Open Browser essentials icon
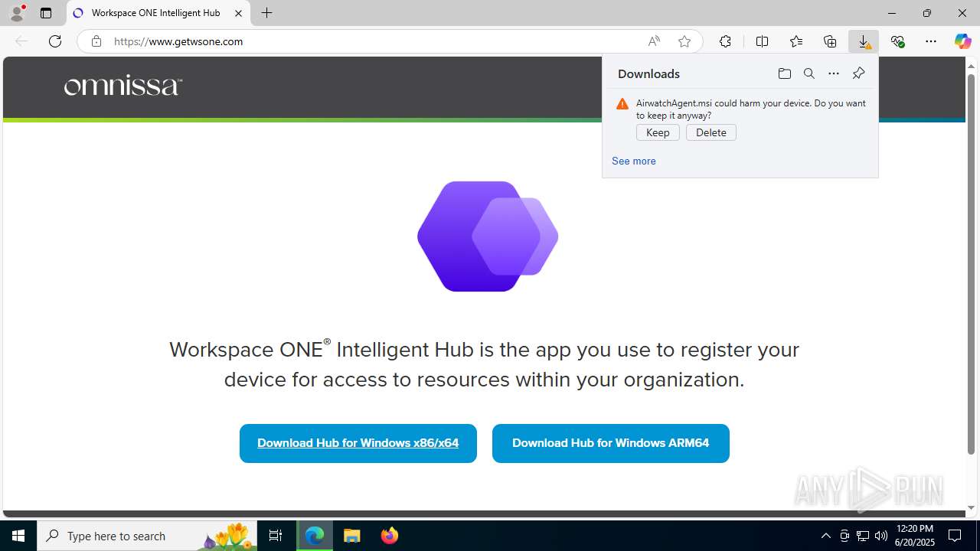This screenshot has height=551, width=980. coord(897,41)
